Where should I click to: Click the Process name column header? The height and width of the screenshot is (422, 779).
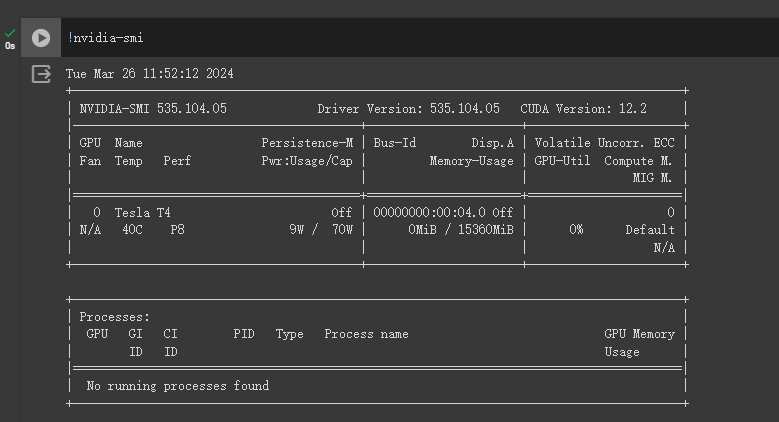[x=366, y=334]
